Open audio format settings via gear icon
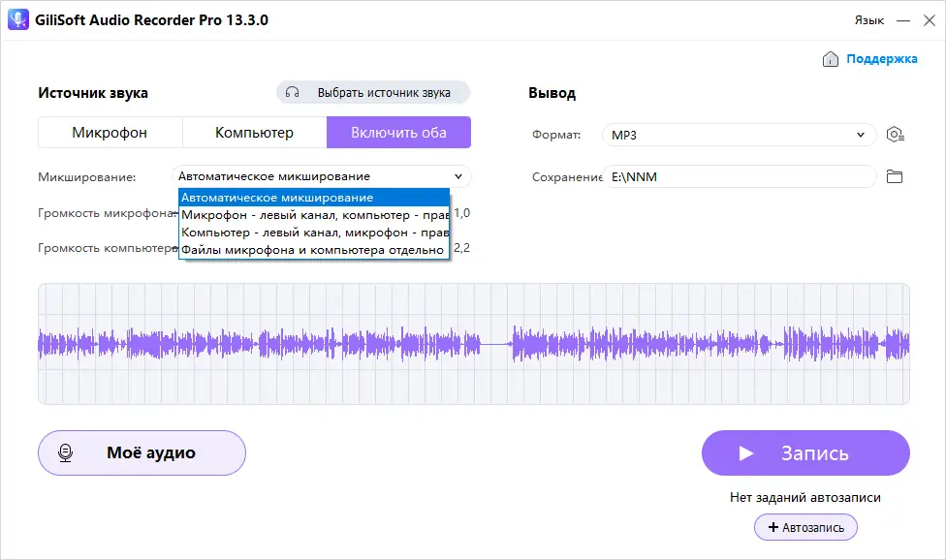The image size is (946, 560). click(896, 135)
